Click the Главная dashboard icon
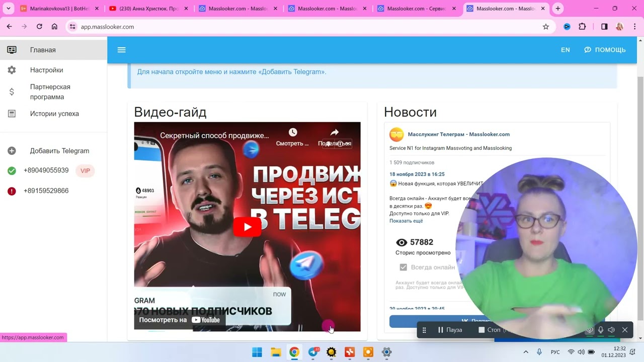644x362 pixels. 12,50
